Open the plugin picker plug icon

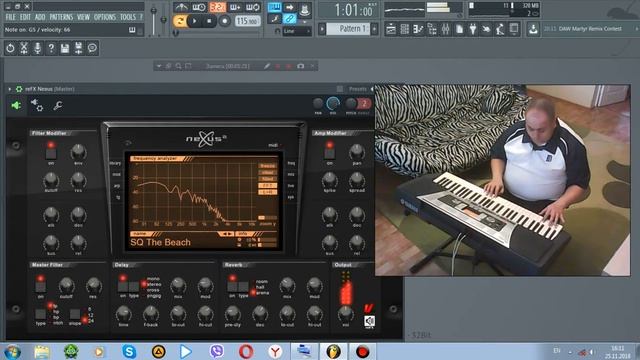point(473,29)
